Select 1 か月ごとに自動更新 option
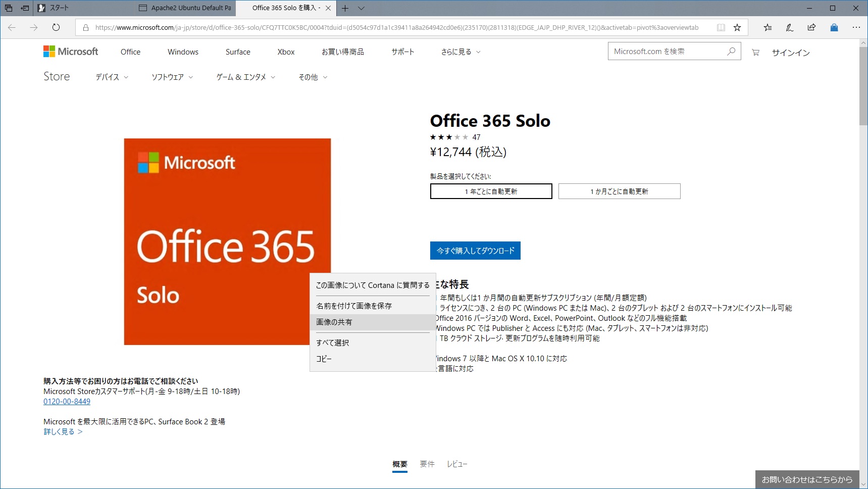 click(620, 191)
